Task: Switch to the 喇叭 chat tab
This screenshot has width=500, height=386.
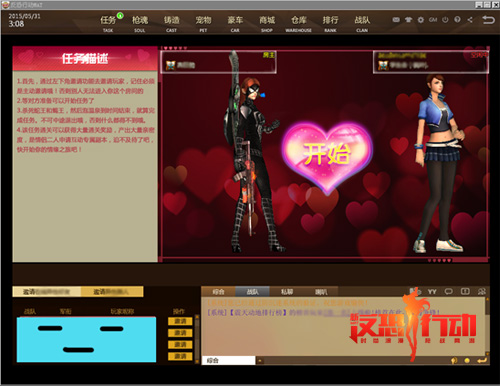Action: [x=321, y=292]
